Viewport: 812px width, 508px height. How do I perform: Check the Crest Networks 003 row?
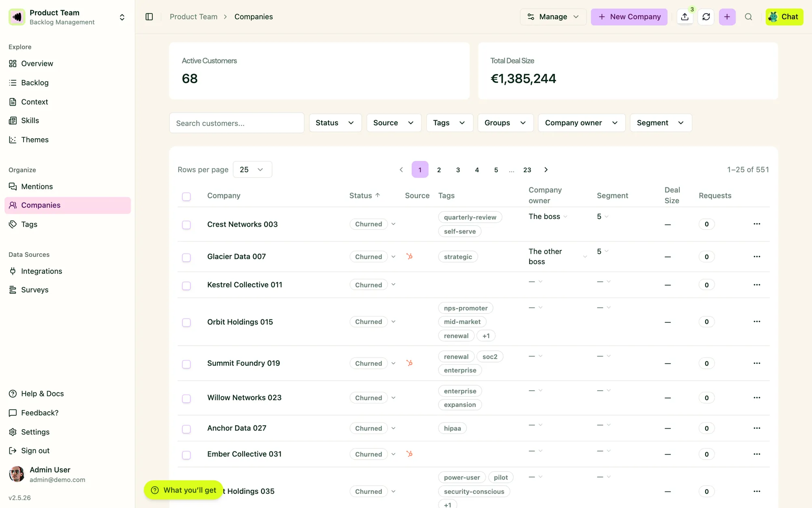(186, 225)
